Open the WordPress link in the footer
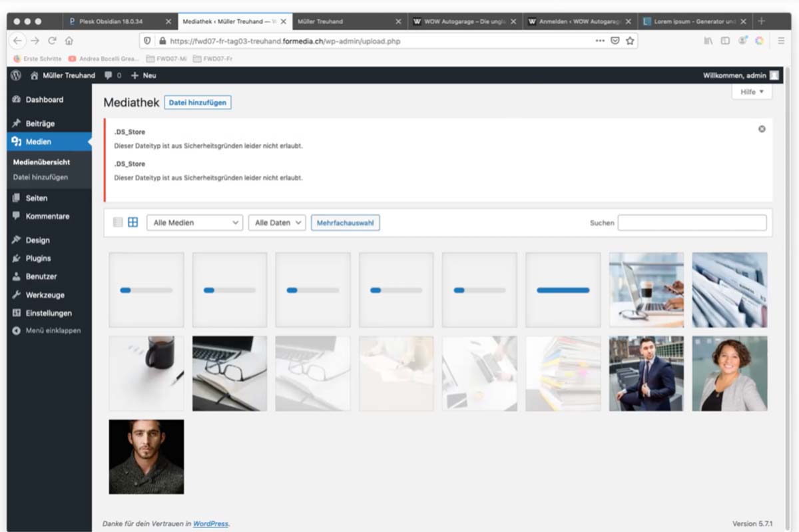The image size is (799, 532). coord(210,523)
